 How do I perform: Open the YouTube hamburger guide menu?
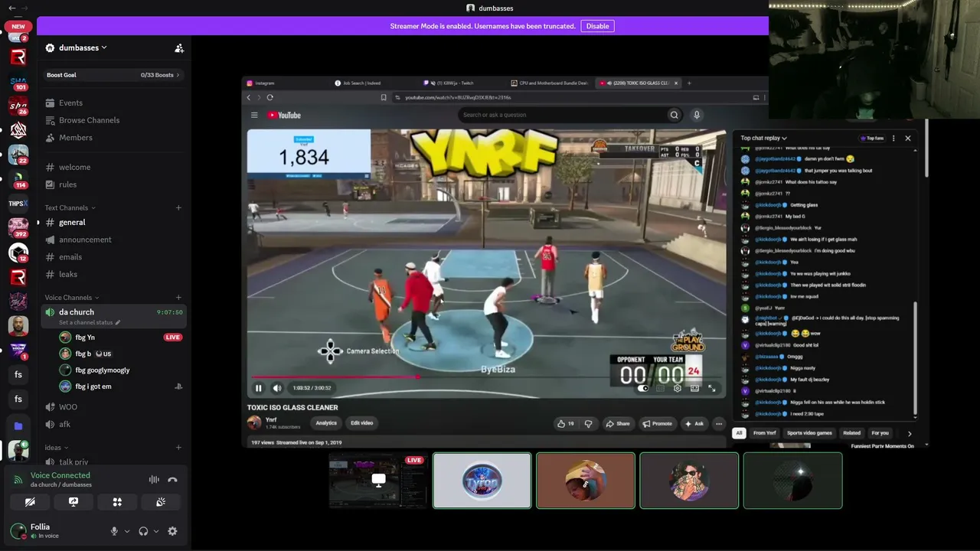tap(254, 115)
